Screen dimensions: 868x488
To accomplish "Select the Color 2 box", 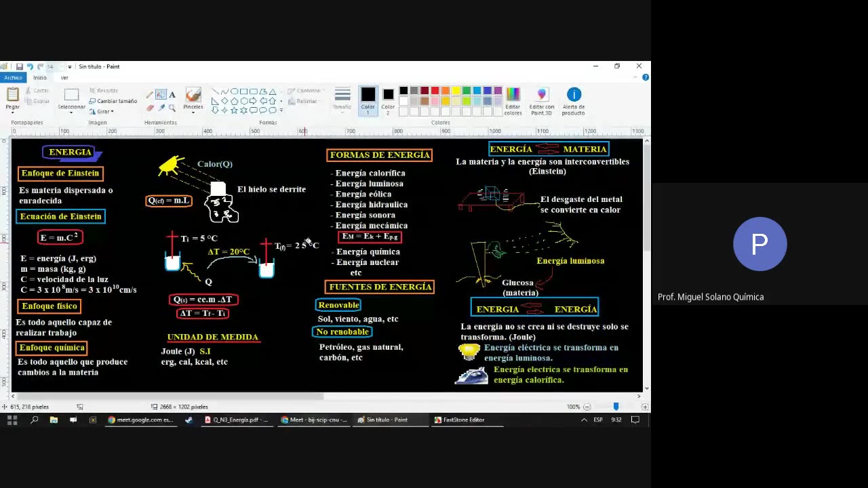I will 388,100.
